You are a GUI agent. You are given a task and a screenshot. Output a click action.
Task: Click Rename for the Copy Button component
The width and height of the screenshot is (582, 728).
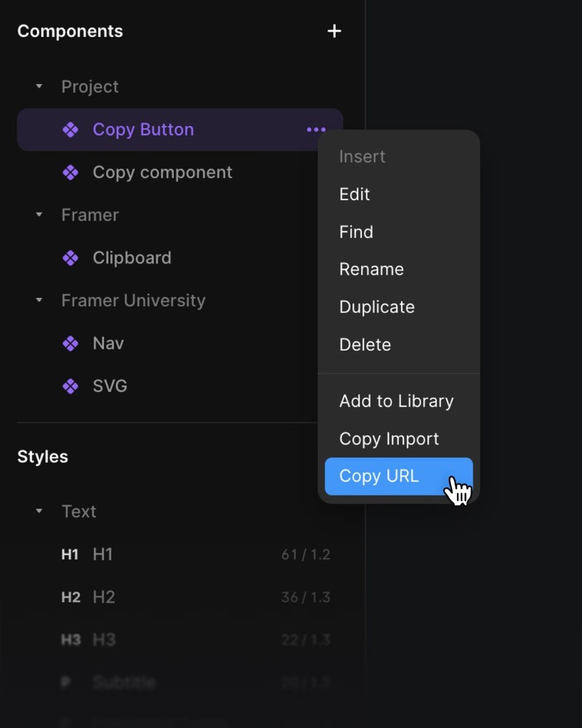[371, 269]
